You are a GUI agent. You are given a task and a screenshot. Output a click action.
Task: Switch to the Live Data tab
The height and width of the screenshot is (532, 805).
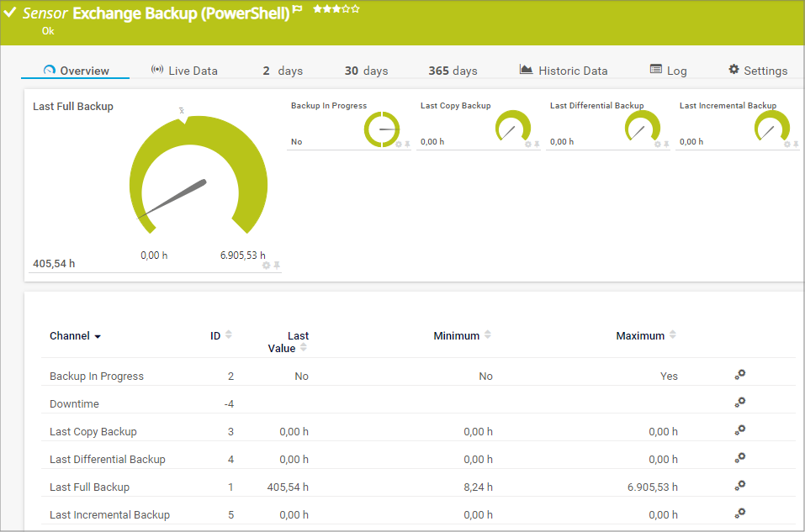point(184,71)
